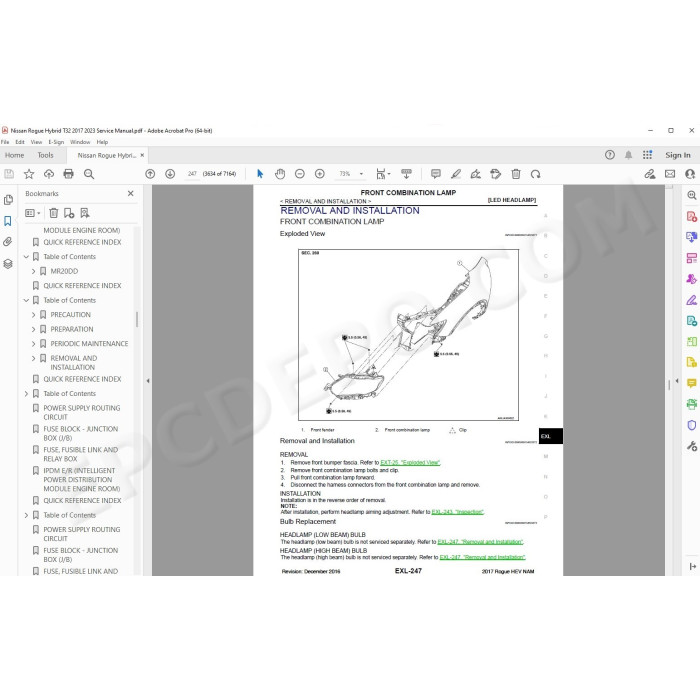700x700 pixels.
Task: Zoom in with plus button
Action: coord(320,174)
